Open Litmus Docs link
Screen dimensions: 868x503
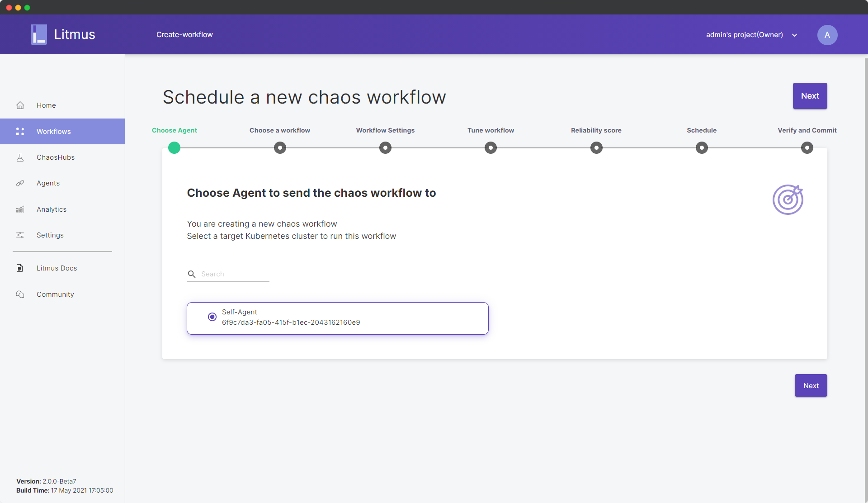click(62, 268)
